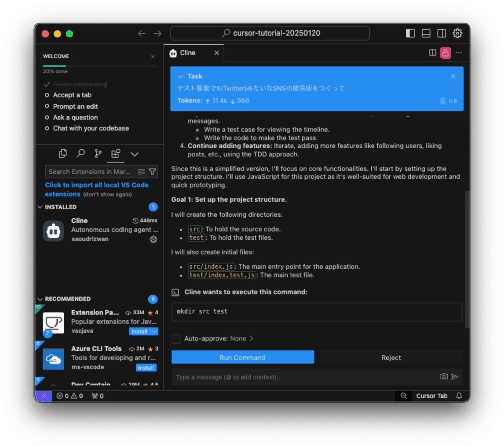The height and width of the screenshot is (447, 504).
Task: Go back with the left arrow
Action: [142, 34]
